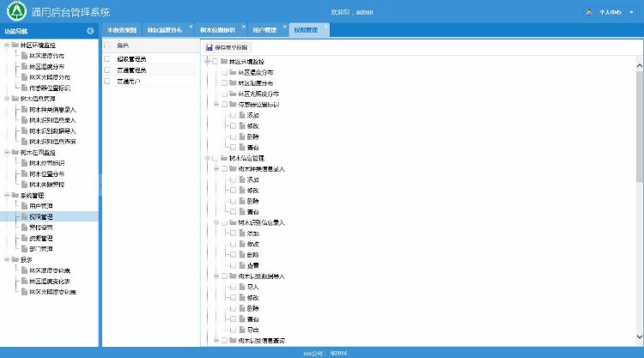The image size is (644, 358).
Task: Open 林区温度分布 in the navigation tree
Action: pos(47,56)
